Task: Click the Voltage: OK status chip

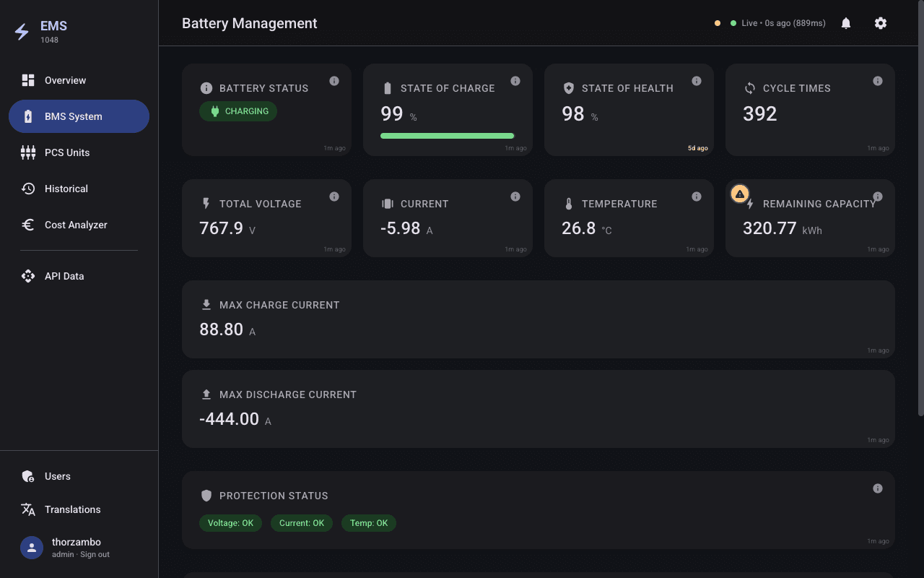Action: [x=230, y=523]
